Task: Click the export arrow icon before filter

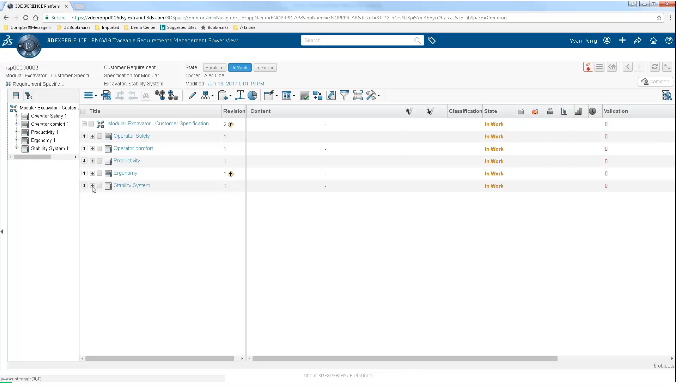Action: pos(331,96)
